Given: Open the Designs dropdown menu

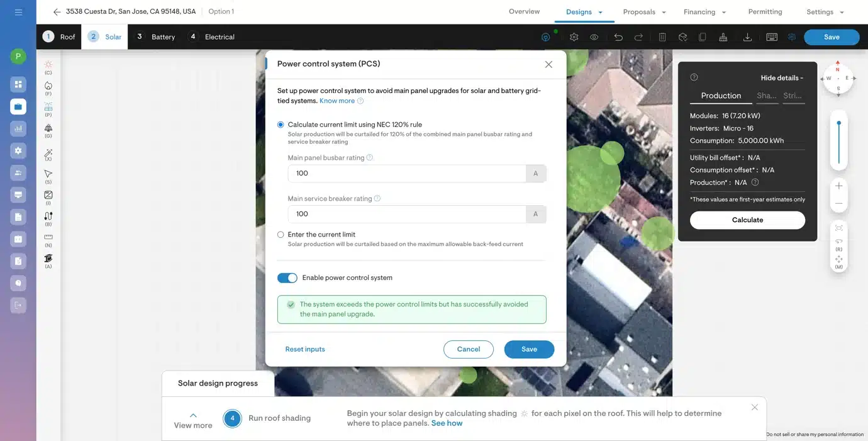Looking at the screenshot, I should 584,12.
